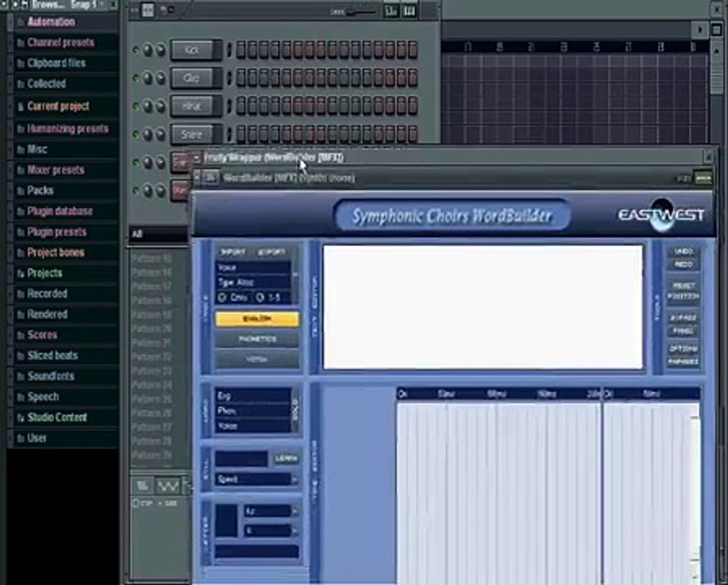Toggle the last step of the Snare row
The width and height of the screenshot is (728, 585).
[413, 134]
